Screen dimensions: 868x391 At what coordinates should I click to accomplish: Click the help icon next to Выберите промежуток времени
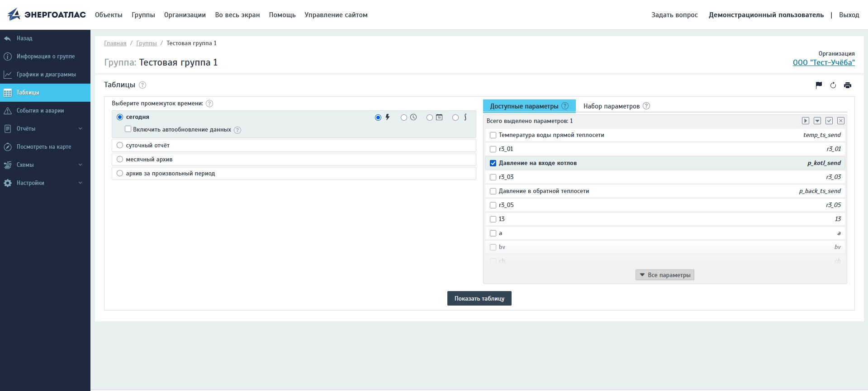click(209, 104)
